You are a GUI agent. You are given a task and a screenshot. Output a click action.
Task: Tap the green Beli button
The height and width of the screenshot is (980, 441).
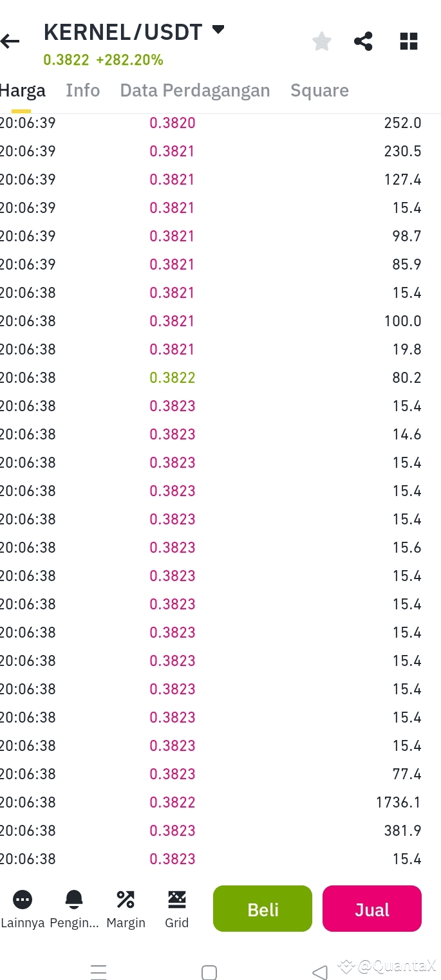[263, 909]
